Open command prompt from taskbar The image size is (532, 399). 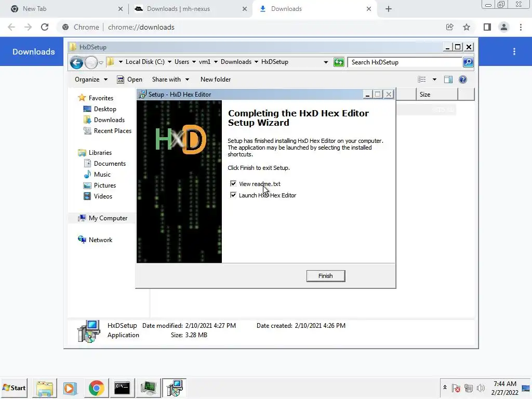(x=122, y=388)
